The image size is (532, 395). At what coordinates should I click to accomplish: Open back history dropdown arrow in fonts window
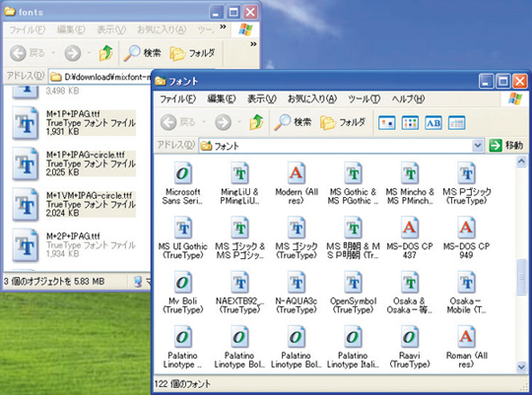53,53
